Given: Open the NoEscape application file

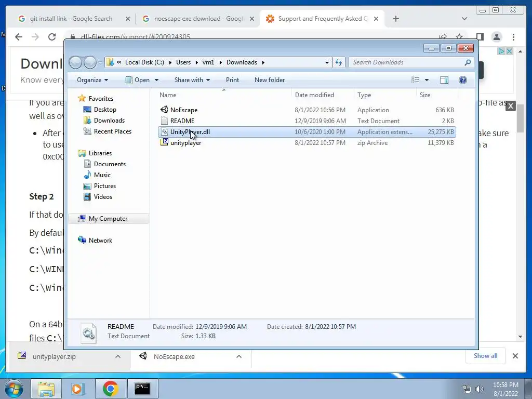Looking at the screenshot, I should (x=183, y=110).
